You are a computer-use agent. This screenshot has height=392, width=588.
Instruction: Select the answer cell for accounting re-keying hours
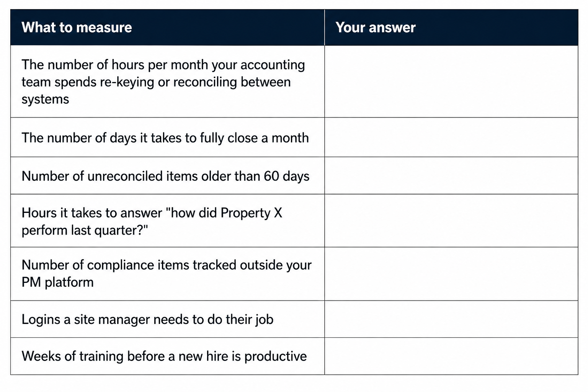point(451,82)
